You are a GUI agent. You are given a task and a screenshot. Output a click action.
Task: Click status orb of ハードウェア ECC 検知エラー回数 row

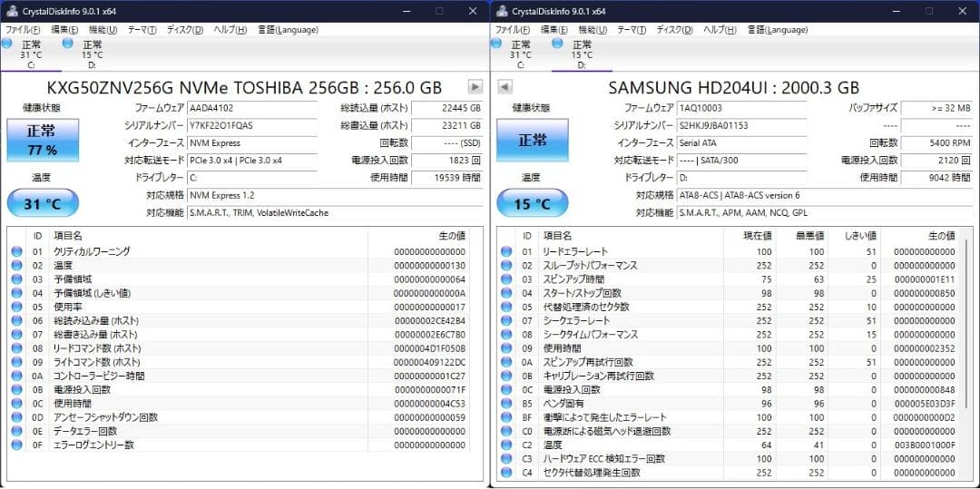click(506, 458)
